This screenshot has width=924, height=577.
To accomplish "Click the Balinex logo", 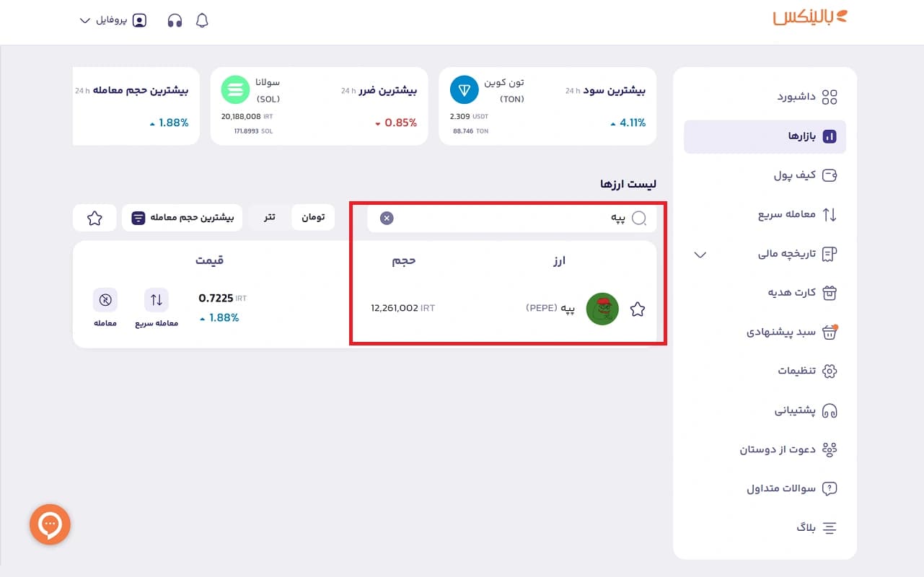I will 809,18.
